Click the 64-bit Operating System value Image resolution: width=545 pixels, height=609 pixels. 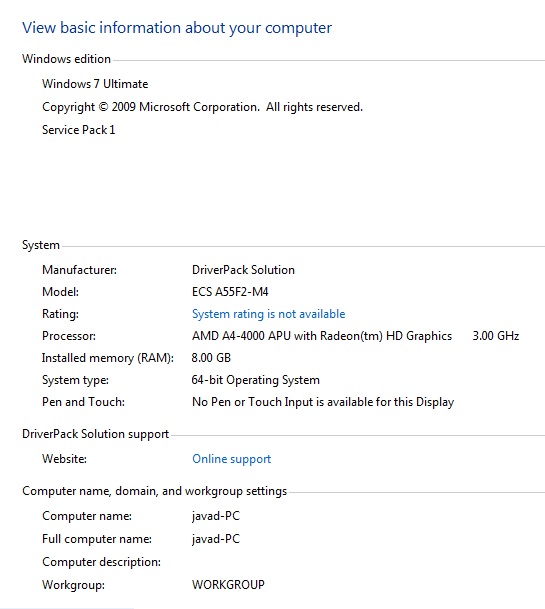click(256, 380)
